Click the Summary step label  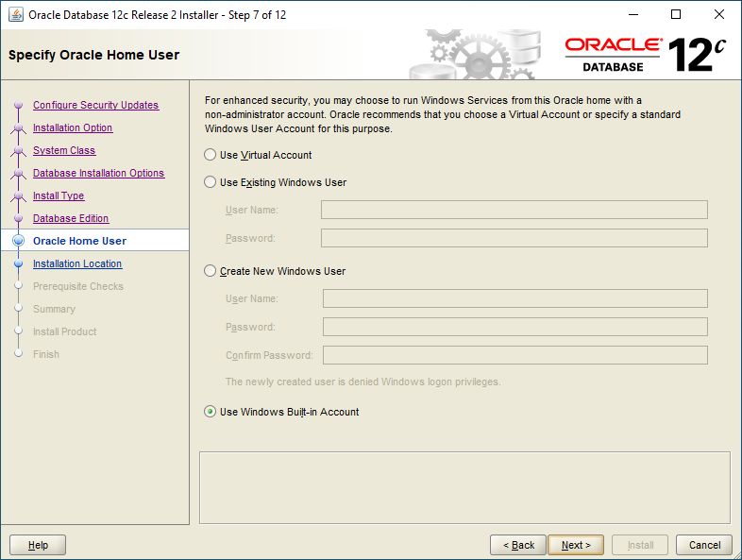click(x=54, y=309)
